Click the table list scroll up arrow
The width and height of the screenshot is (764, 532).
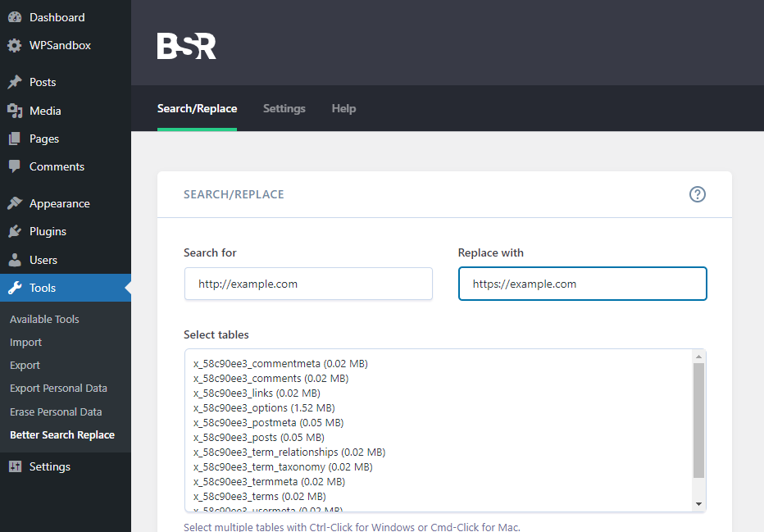pyautogui.click(x=698, y=357)
